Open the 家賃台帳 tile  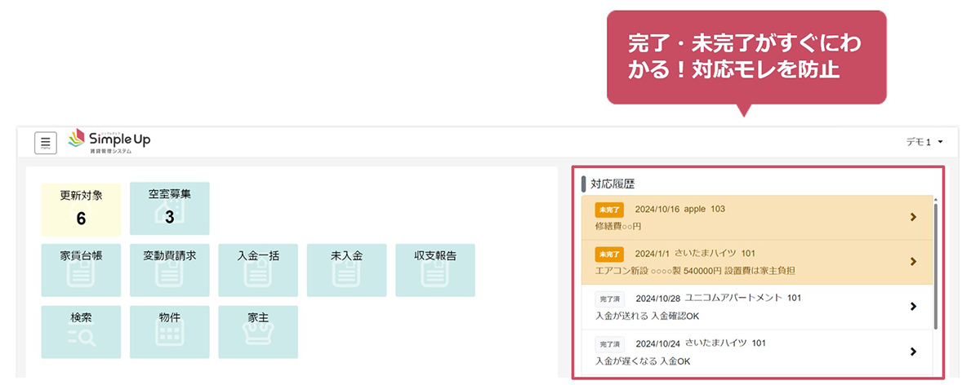pos(81,269)
